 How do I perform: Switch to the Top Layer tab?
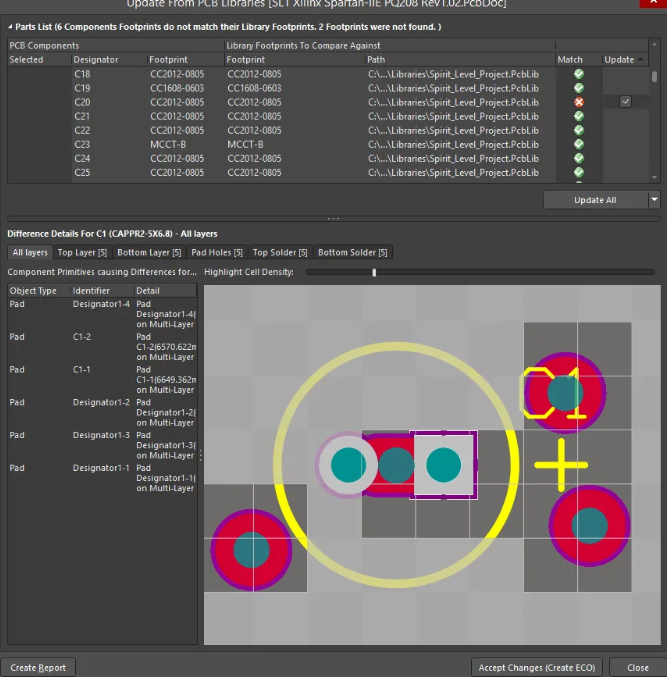(82, 252)
